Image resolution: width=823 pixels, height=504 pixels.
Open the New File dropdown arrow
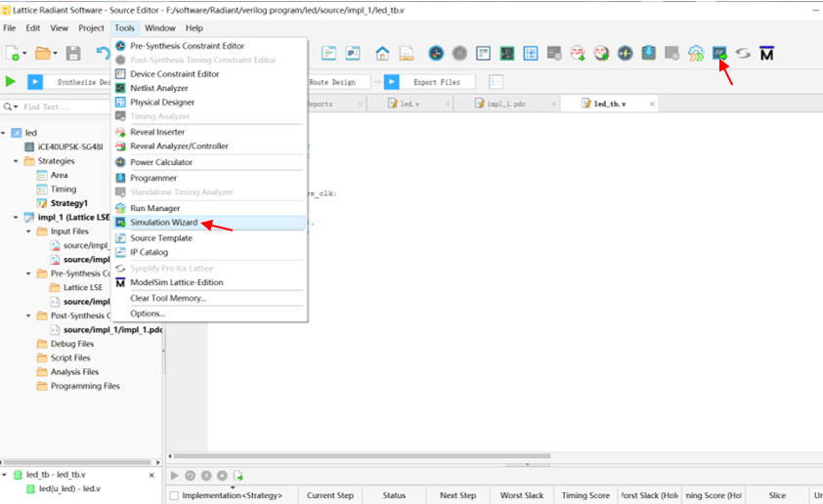pos(24,54)
